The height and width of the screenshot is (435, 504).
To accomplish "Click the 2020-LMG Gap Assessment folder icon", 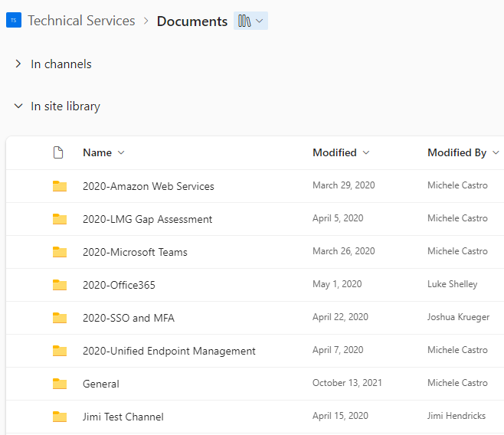I will (60, 219).
